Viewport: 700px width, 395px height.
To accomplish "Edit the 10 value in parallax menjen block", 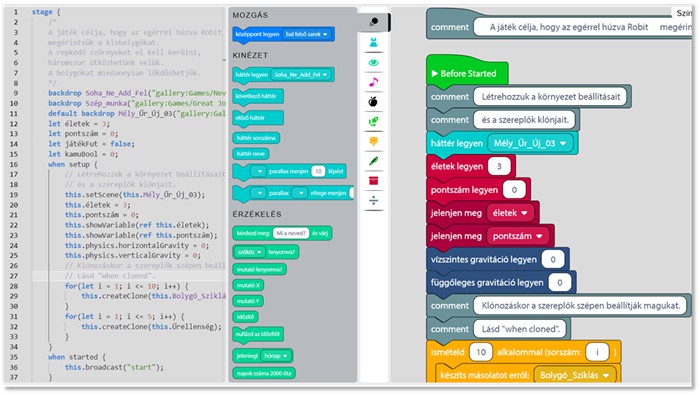I will (x=318, y=171).
